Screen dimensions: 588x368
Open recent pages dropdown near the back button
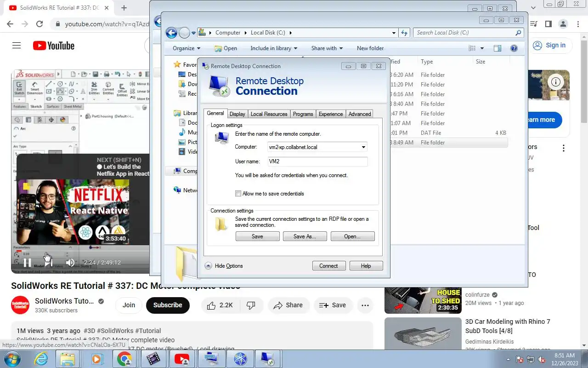click(x=193, y=33)
